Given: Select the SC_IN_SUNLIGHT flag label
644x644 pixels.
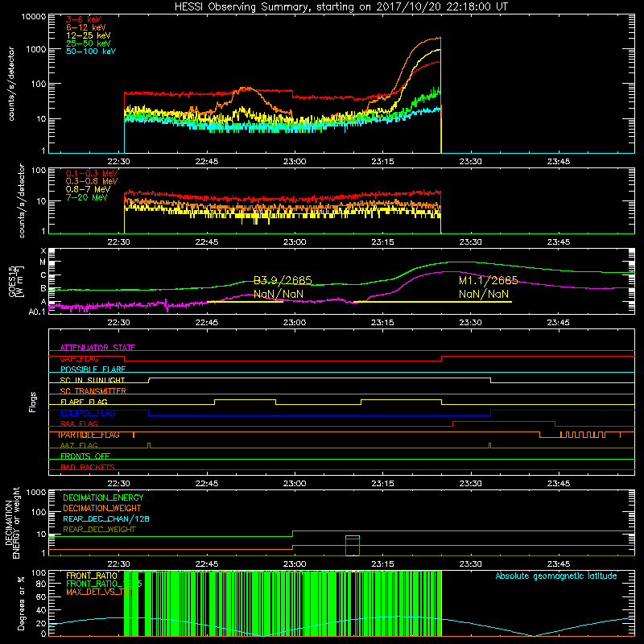Looking at the screenshot, I should 92,380.
